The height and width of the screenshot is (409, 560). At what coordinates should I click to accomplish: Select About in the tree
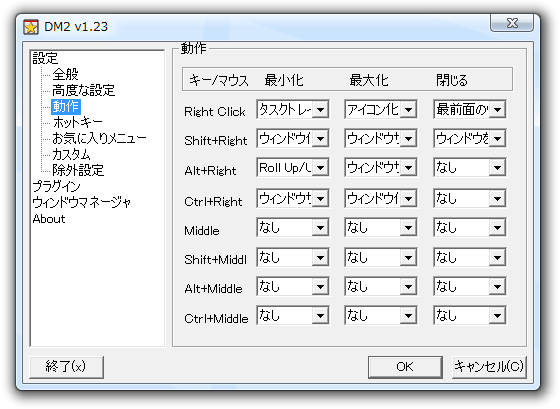click(x=49, y=219)
